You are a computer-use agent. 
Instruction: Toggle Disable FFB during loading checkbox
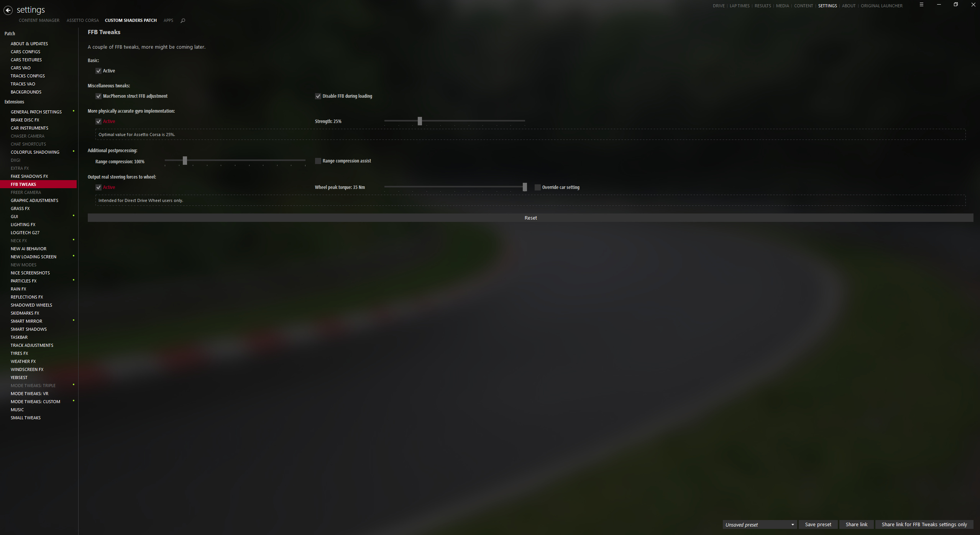click(x=318, y=96)
